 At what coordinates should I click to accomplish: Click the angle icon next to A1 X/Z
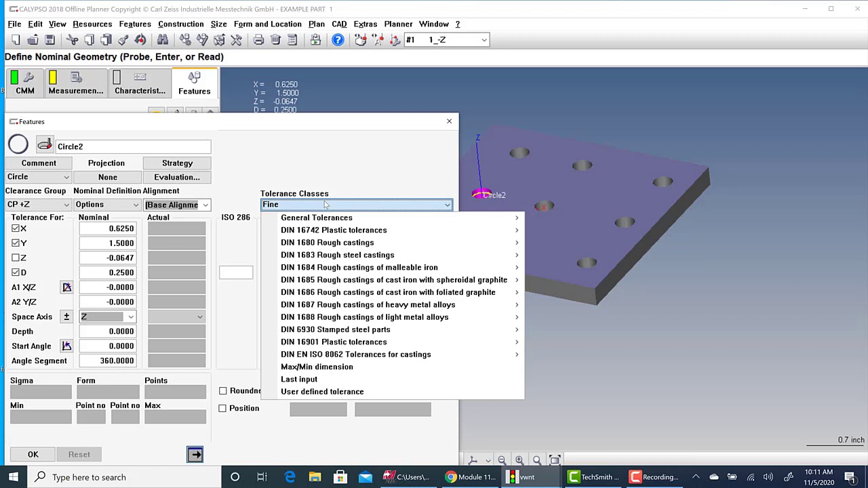66,287
